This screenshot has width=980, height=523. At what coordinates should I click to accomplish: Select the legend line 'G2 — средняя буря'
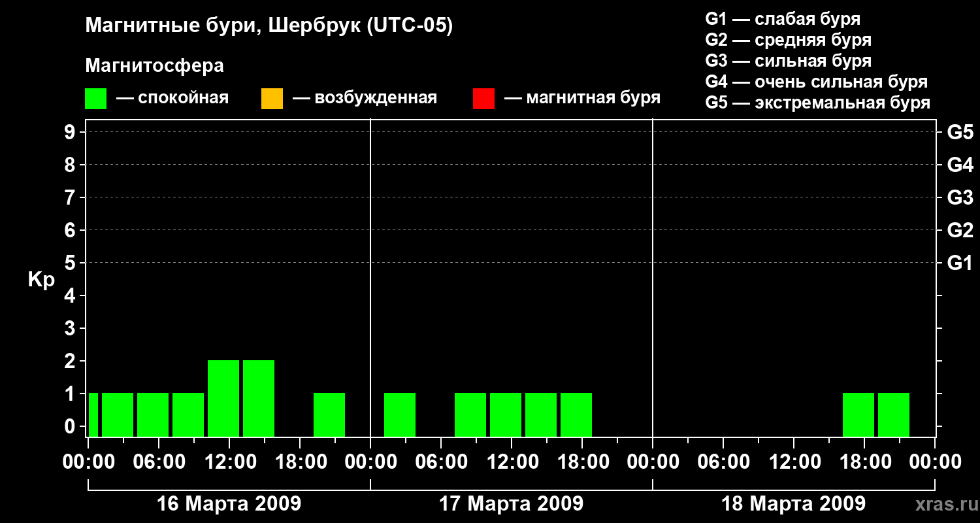788,40
